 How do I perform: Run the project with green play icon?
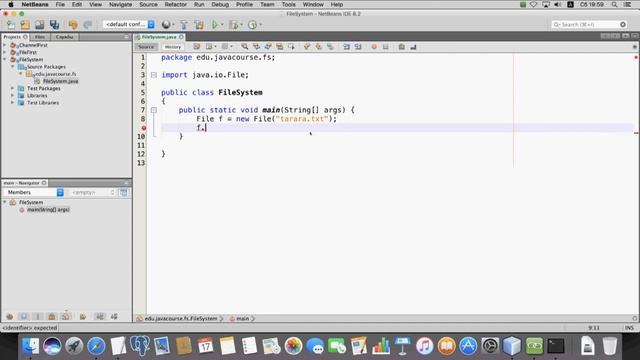pos(214,24)
